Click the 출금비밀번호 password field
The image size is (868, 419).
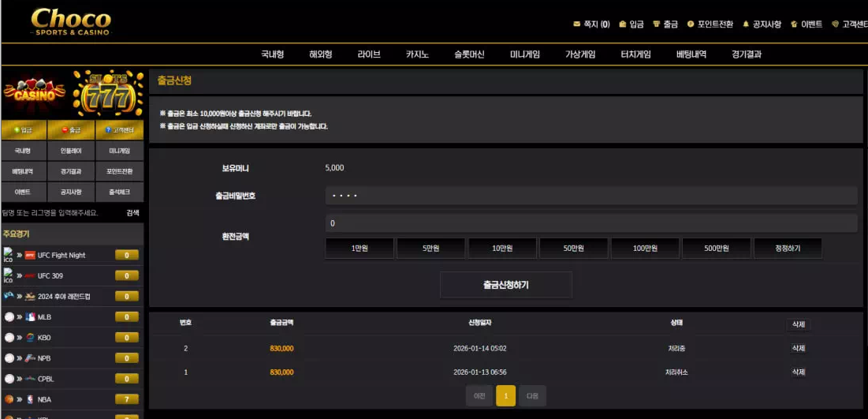point(590,196)
